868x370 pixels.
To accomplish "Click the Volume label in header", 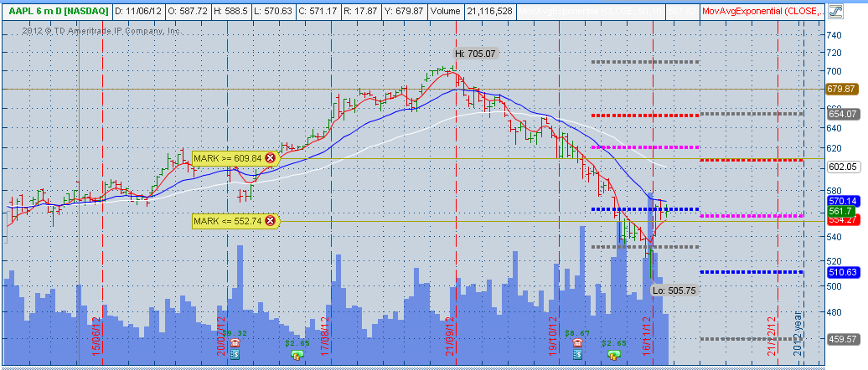I will coord(445,11).
